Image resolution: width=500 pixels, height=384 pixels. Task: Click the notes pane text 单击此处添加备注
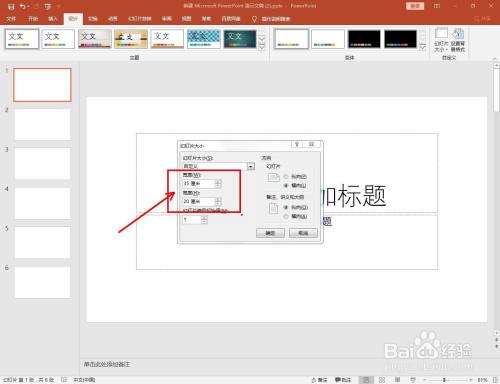pyautogui.click(x=107, y=364)
